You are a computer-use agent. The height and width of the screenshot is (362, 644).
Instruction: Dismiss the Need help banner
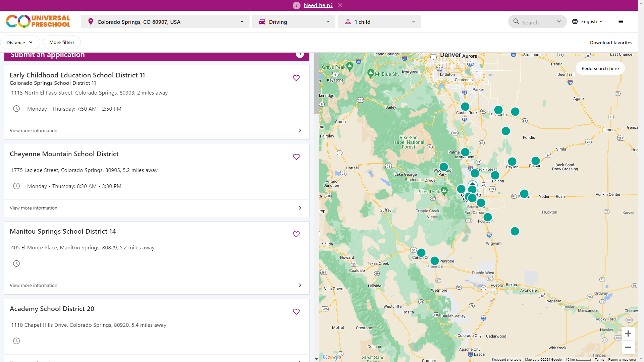340,5
